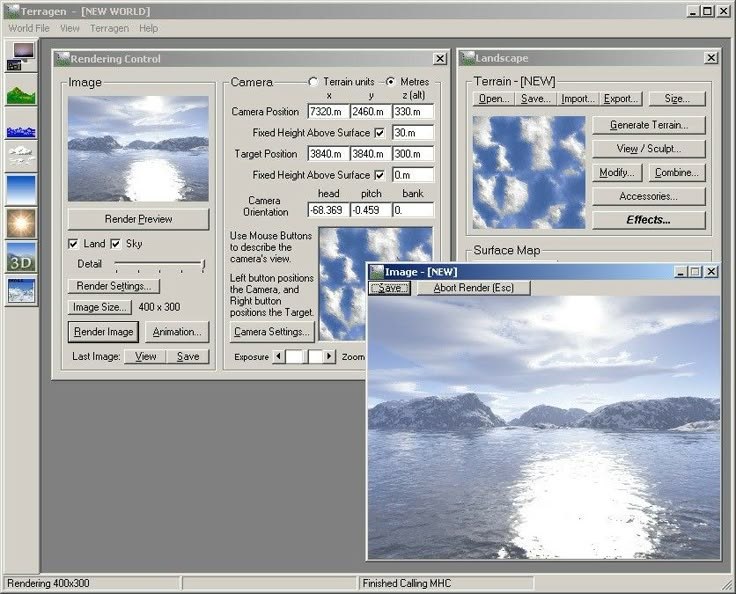
Task: Open Rendering Control from sidebar monitor icon
Action: click(21, 56)
